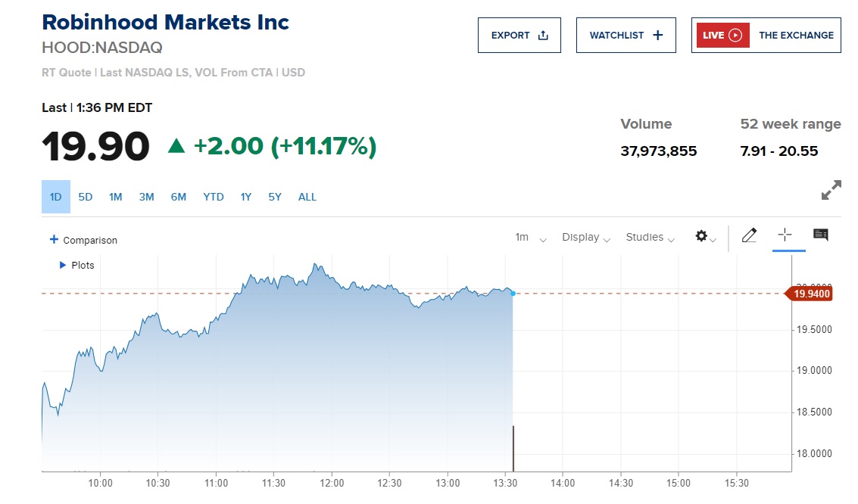Select the 1D time range tab
This screenshot has height=504, width=858.
[x=55, y=197]
